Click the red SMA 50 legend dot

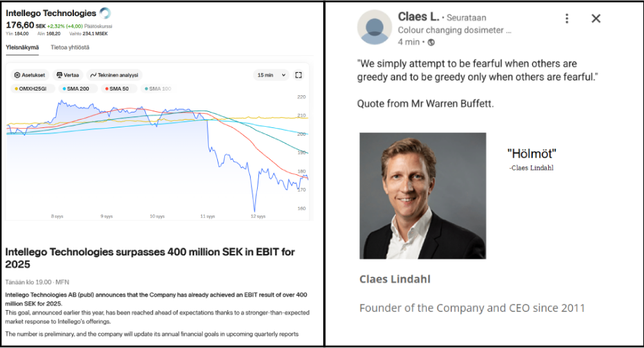[106, 89]
